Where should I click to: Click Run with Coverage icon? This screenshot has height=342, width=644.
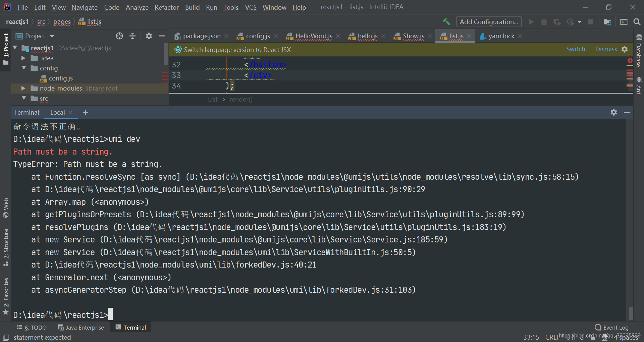point(557,22)
